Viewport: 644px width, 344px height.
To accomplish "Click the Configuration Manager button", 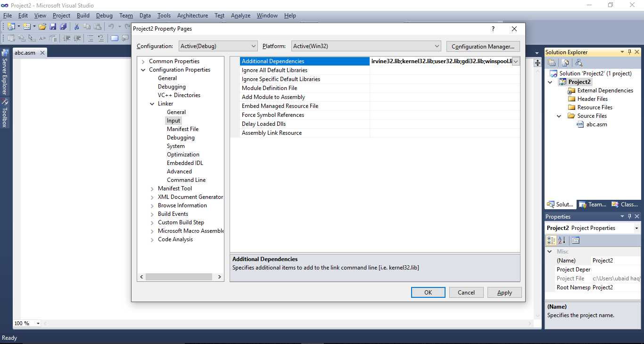I will tap(483, 46).
